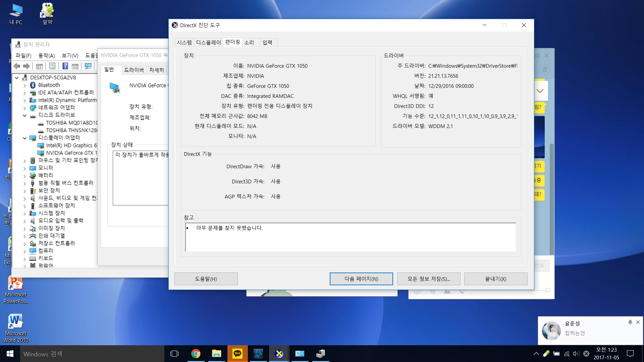Click the scan for hardware changes icon
This screenshot has width=644, height=362.
tap(88, 66)
